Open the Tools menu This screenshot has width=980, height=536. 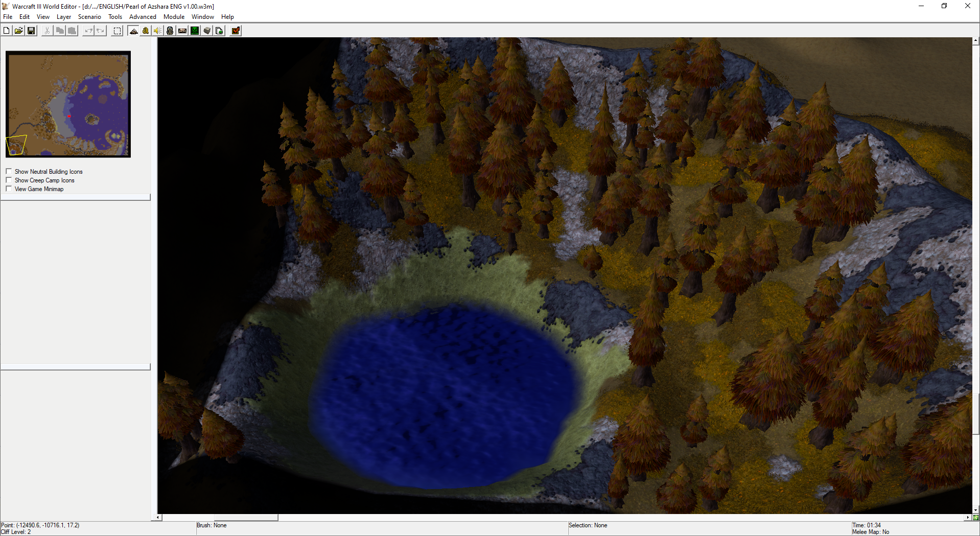[x=115, y=17]
